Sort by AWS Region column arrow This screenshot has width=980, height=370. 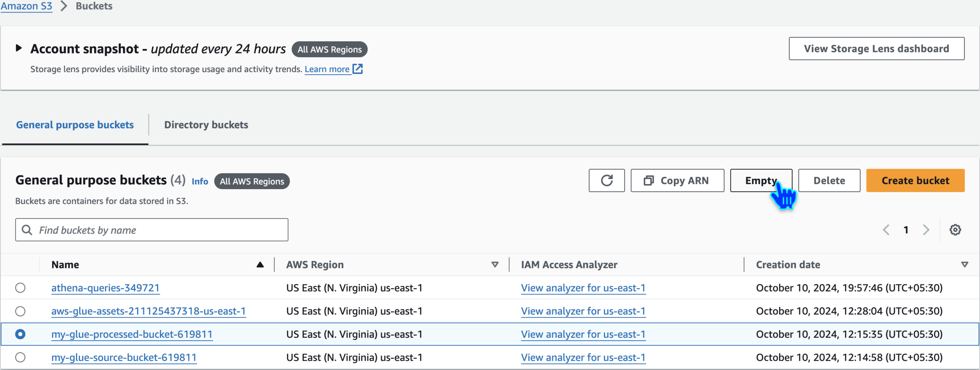click(495, 265)
